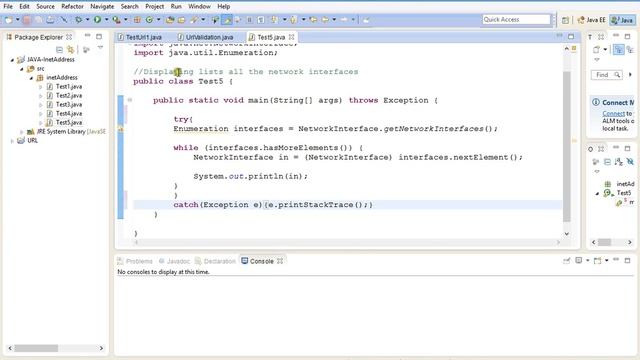Image resolution: width=640 pixels, height=360 pixels.
Task: Click the Collapse All icon in Outline
Action: point(607,162)
